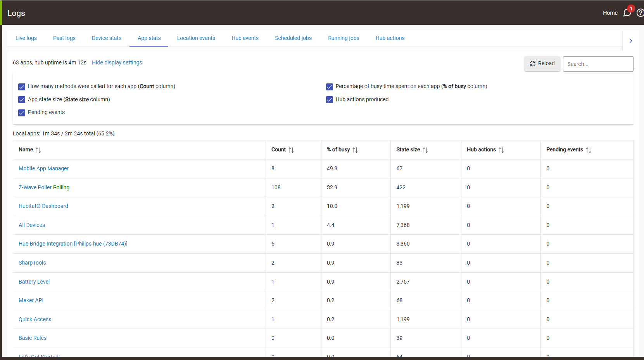Toggle Hub actions produced checkbox
The image size is (644, 360).
point(330,100)
